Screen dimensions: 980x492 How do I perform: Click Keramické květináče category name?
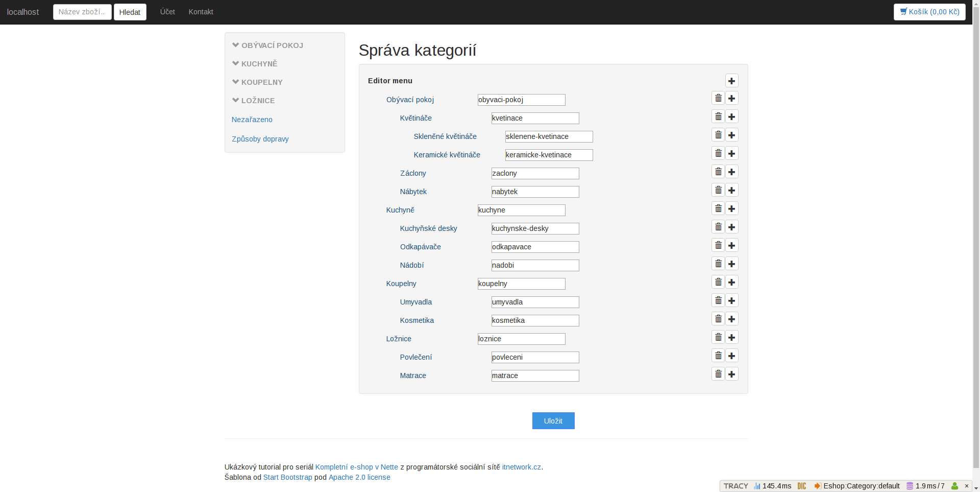coord(447,155)
